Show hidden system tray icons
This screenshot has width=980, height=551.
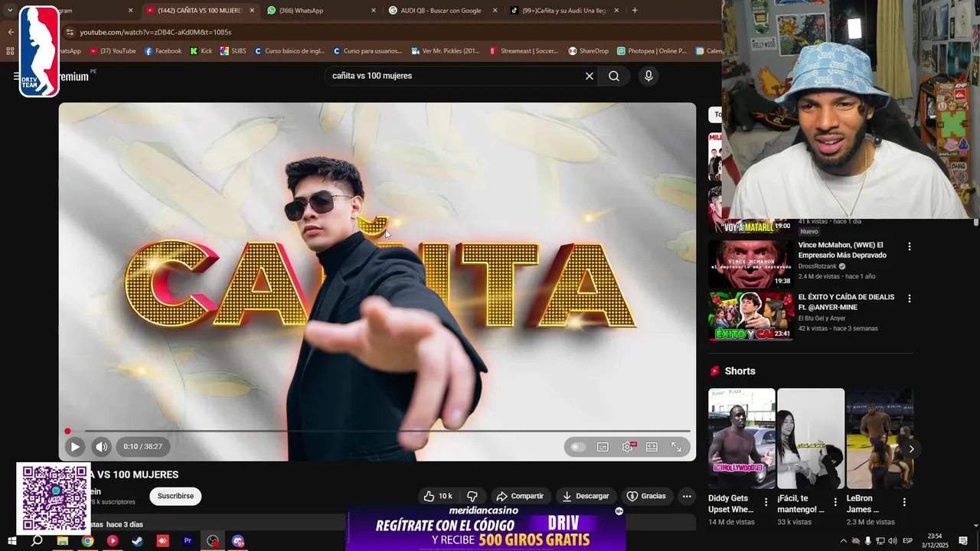(x=844, y=541)
